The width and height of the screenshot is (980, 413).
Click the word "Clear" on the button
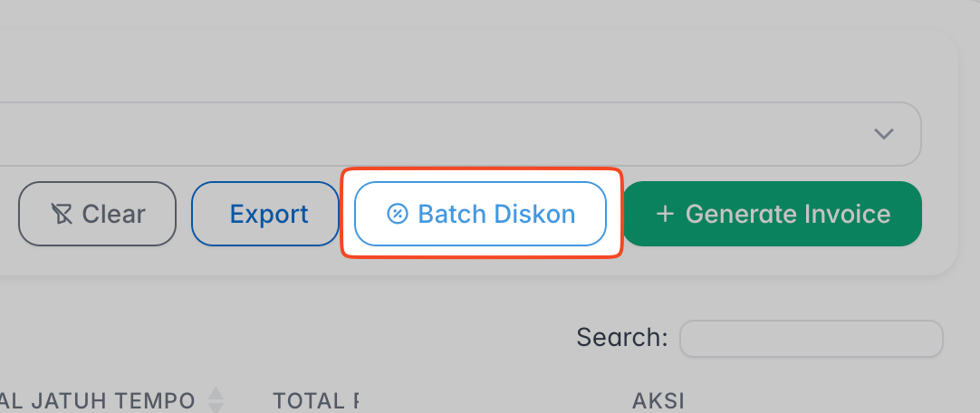pyautogui.click(x=114, y=215)
